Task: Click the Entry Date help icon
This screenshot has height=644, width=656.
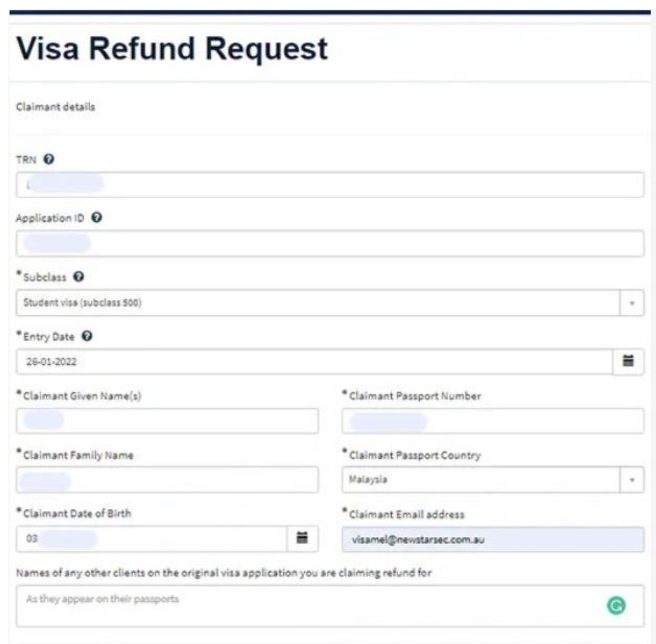Action: [87, 337]
